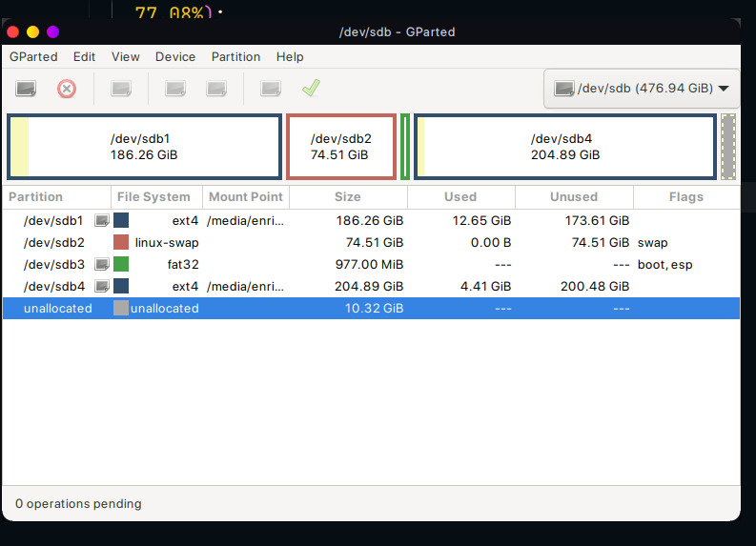Open the Device menu
Image resolution: width=756 pixels, height=546 pixels.
pos(175,57)
